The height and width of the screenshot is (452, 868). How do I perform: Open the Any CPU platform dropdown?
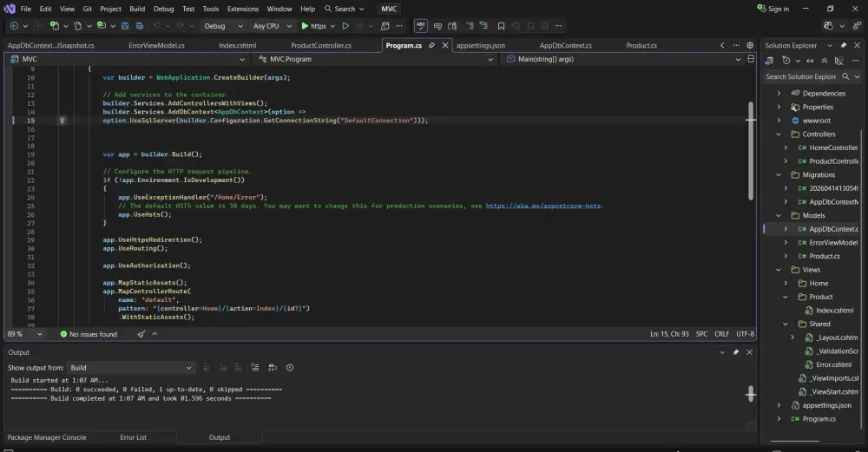(272, 26)
